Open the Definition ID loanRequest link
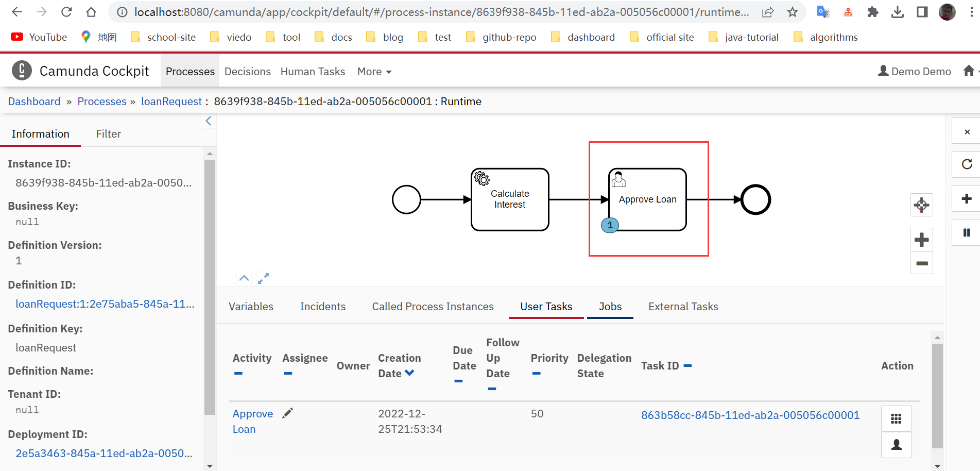The width and height of the screenshot is (980, 471). (105, 304)
